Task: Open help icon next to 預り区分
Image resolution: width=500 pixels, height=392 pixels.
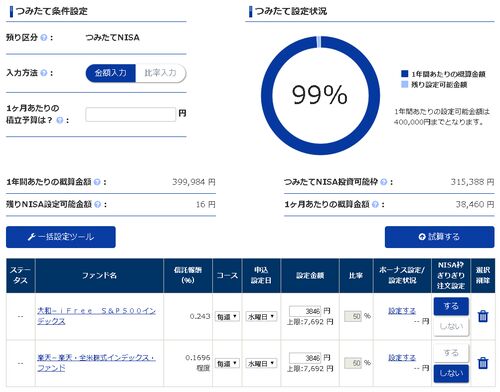Action: (44, 38)
